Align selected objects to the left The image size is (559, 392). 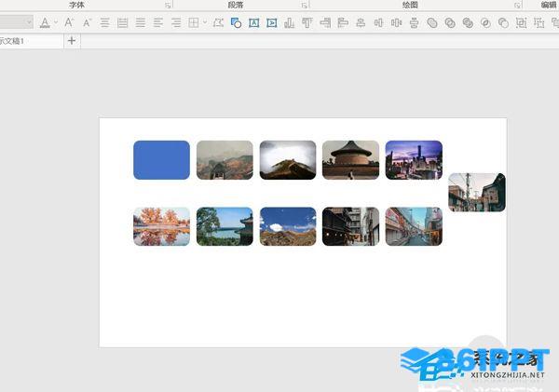pos(343,22)
